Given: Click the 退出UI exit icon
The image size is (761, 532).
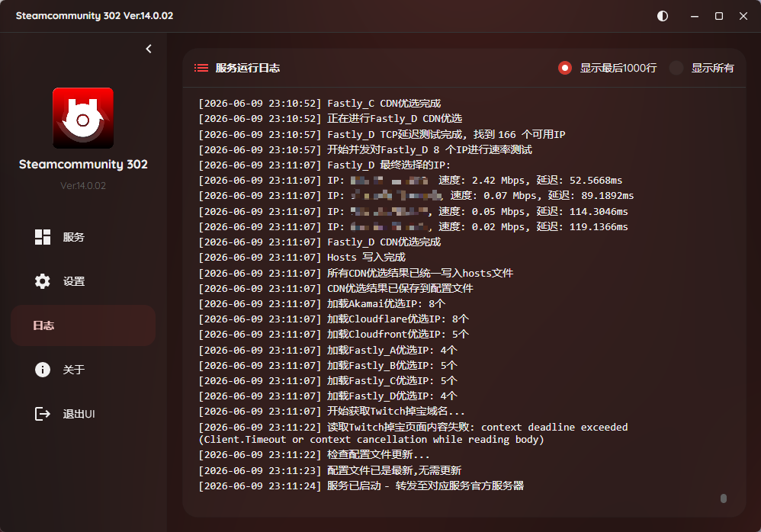Looking at the screenshot, I should coord(43,414).
